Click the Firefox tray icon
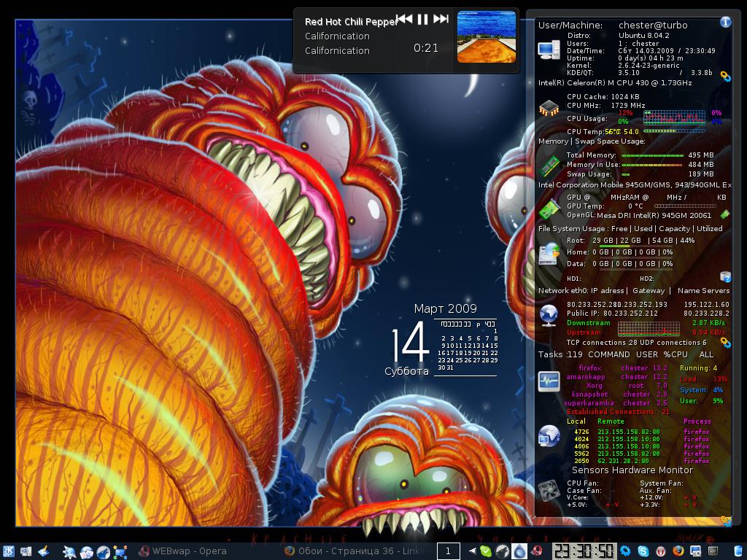 coord(678,551)
